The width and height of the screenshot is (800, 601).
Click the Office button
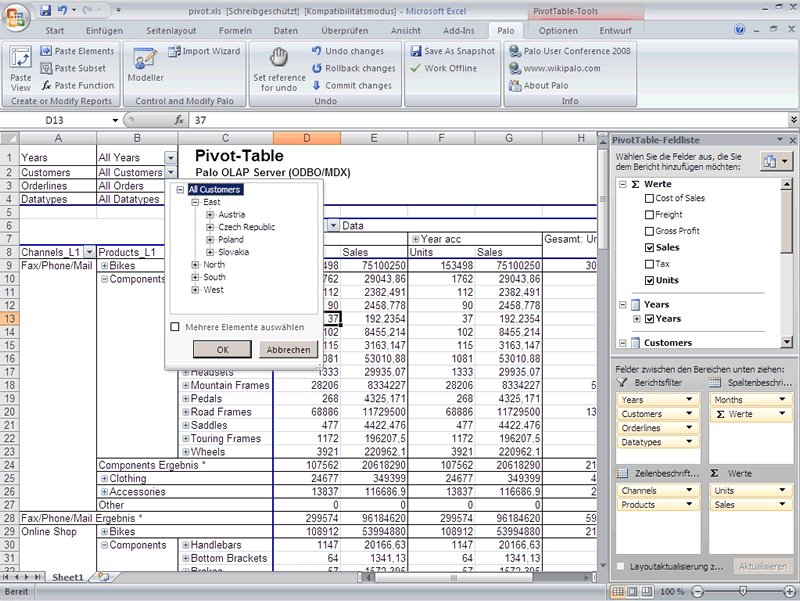[15, 17]
